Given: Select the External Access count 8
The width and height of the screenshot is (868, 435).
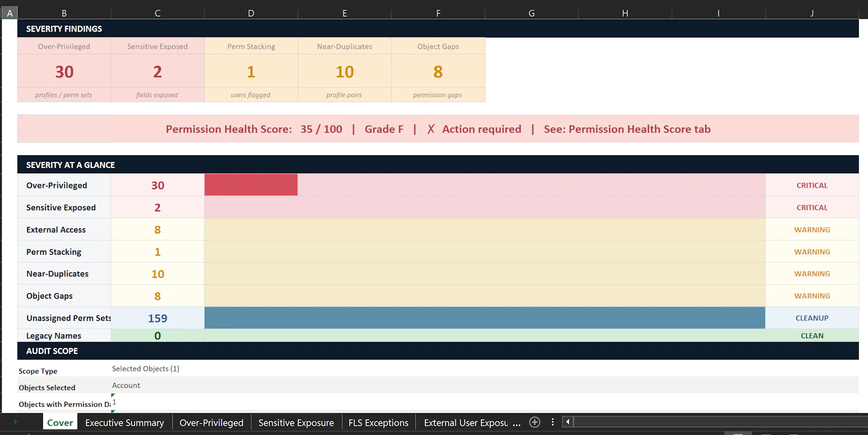Looking at the screenshot, I should [157, 230].
